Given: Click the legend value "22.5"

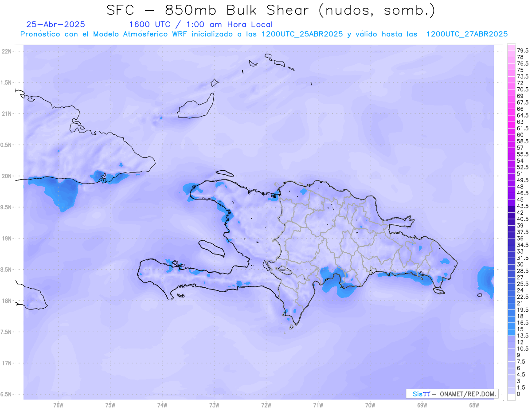Looking at the screenshot, I should [523, 297].
